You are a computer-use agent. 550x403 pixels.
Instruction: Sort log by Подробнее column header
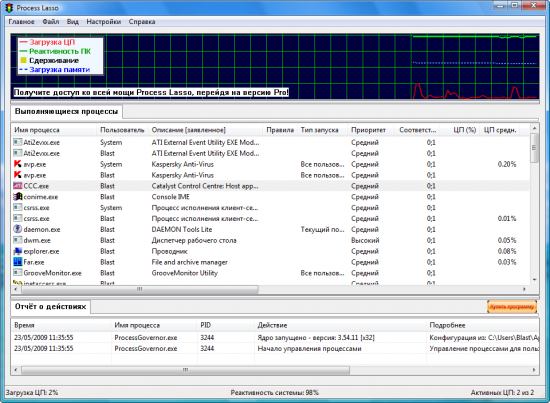pos(483,325)
